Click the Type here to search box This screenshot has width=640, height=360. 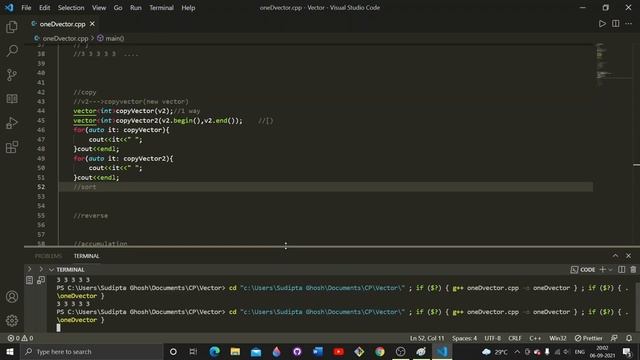click(x=91, y=351)
